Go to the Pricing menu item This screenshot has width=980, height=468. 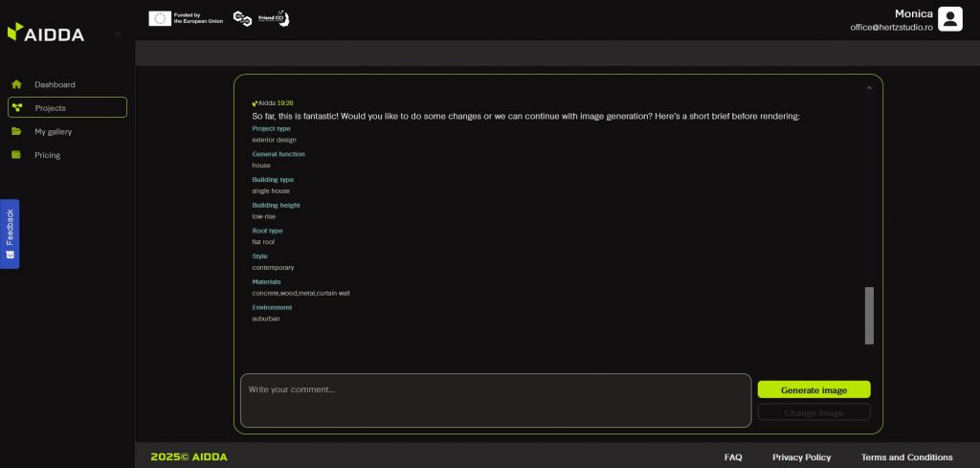[x=47, y=155]
